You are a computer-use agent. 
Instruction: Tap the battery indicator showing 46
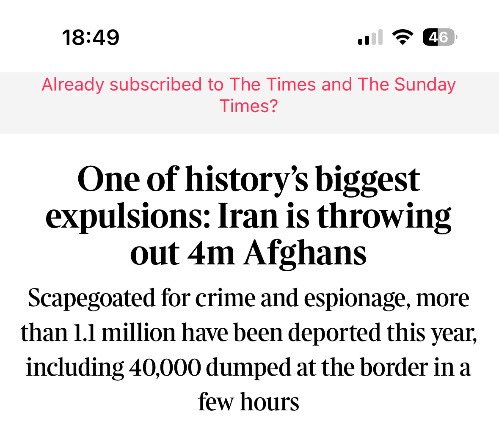point(439,37)
